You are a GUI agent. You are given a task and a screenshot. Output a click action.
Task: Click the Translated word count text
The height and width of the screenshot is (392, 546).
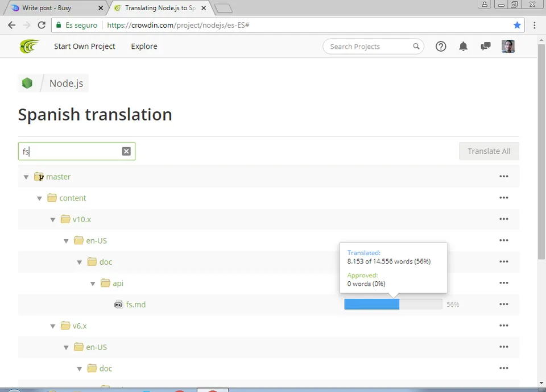tap(389, 261)
